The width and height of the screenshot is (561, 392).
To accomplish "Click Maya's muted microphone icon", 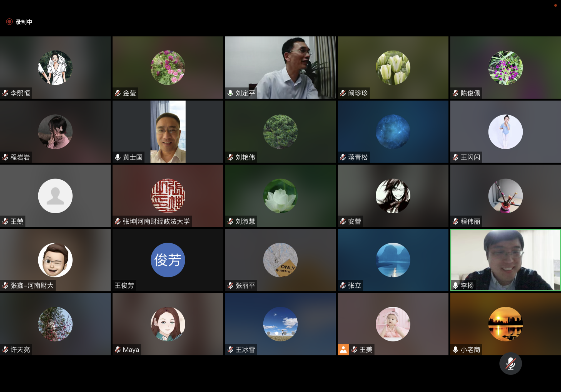I will [x=118, y=349].
